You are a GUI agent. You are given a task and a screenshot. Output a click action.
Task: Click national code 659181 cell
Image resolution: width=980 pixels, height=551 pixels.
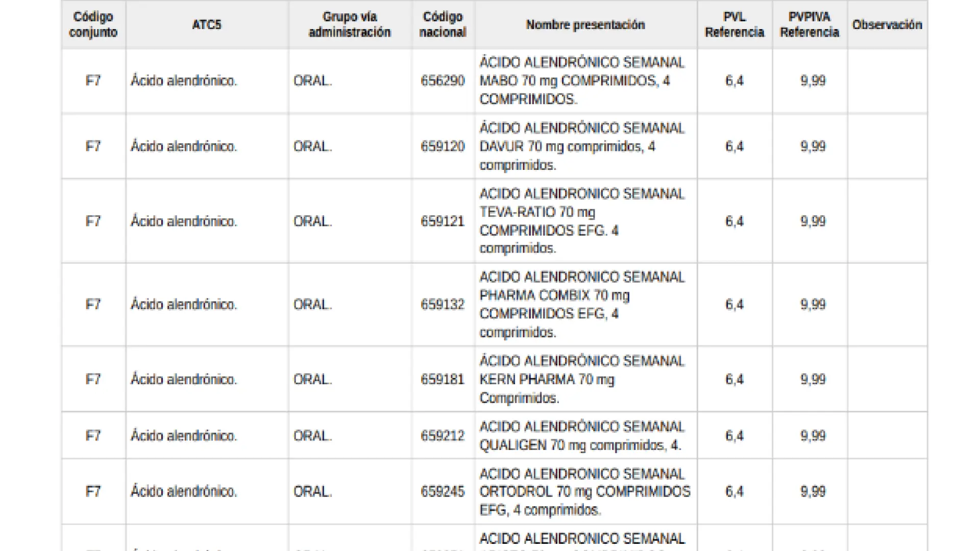(443, 380)
